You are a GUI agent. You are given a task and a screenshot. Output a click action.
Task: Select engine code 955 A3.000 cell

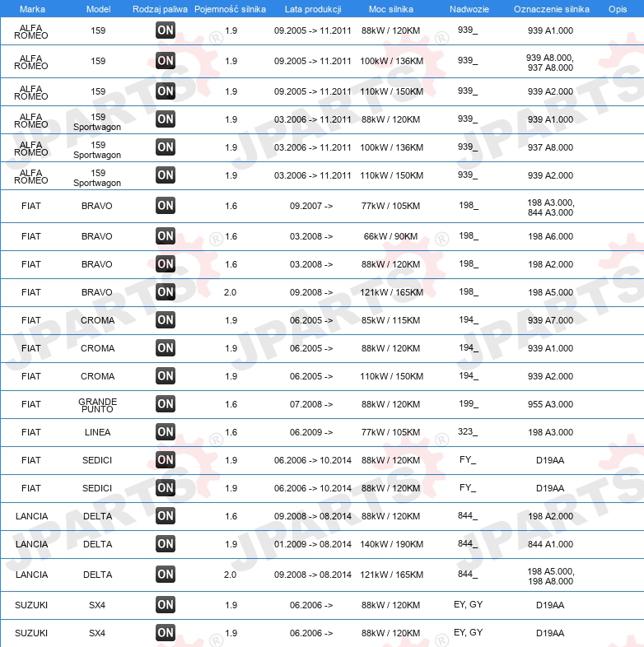[550, 404]
